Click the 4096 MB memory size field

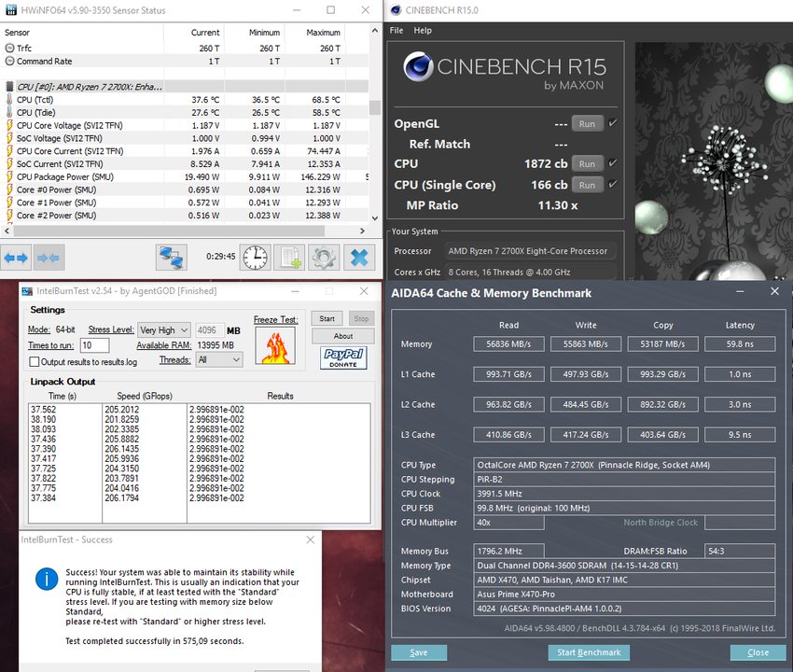click(x=209, y=330)
